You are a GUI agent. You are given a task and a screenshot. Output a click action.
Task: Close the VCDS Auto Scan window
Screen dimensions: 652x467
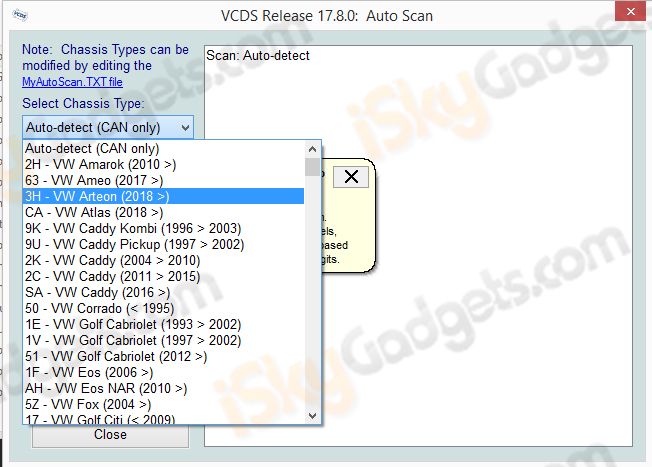631,11
